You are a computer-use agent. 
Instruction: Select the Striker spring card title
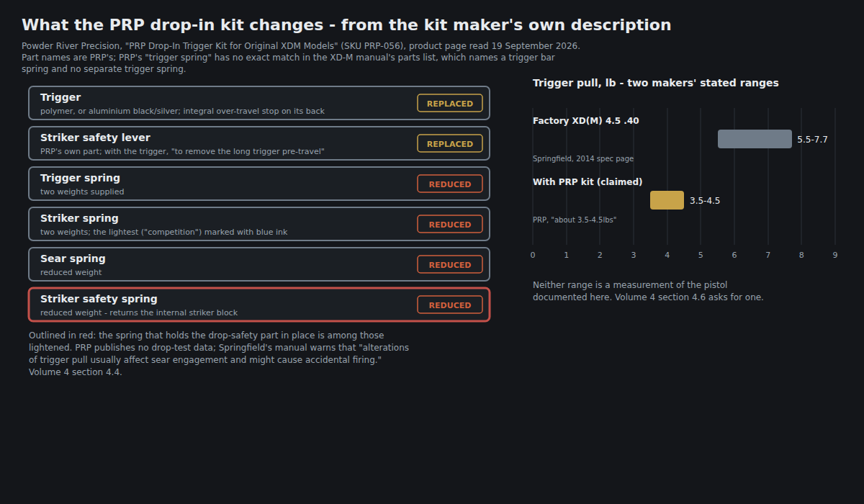point(79,218)
